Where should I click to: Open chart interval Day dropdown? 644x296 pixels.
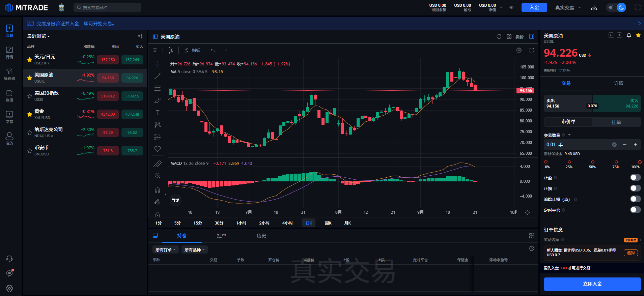155,50
